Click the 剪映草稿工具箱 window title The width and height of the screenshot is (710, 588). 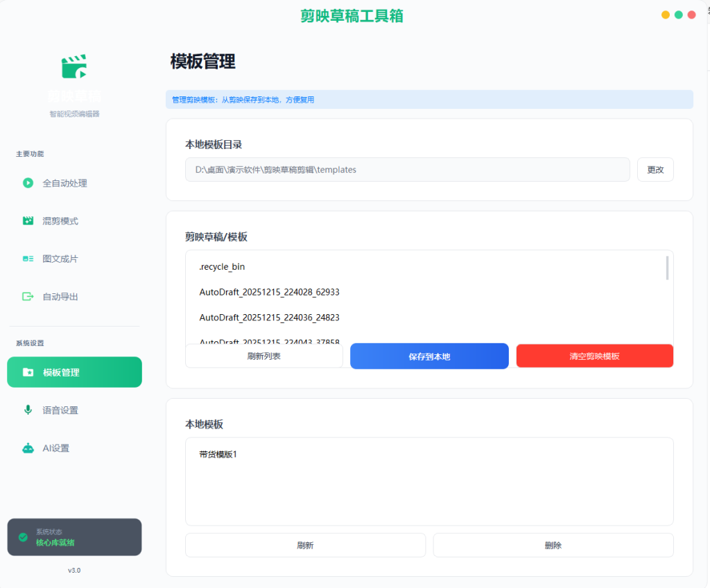[x=352, y=16]
